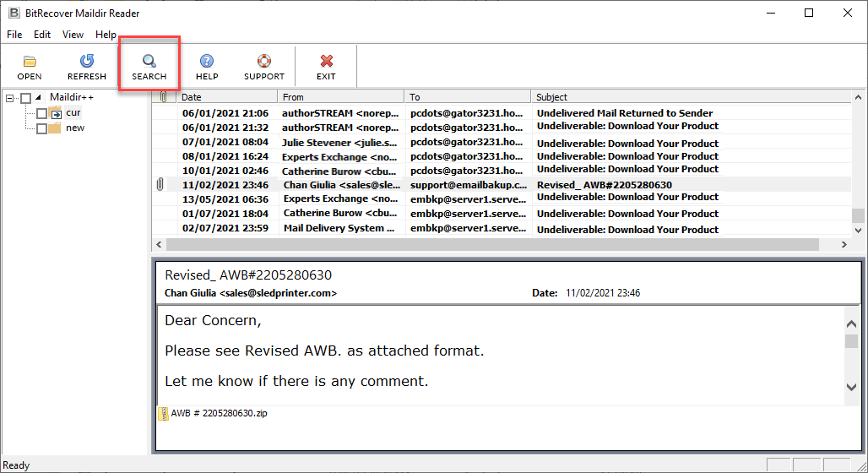868x473 pixels.
Task: Click the Ready status bar text
Action: (x=16, y=465)
